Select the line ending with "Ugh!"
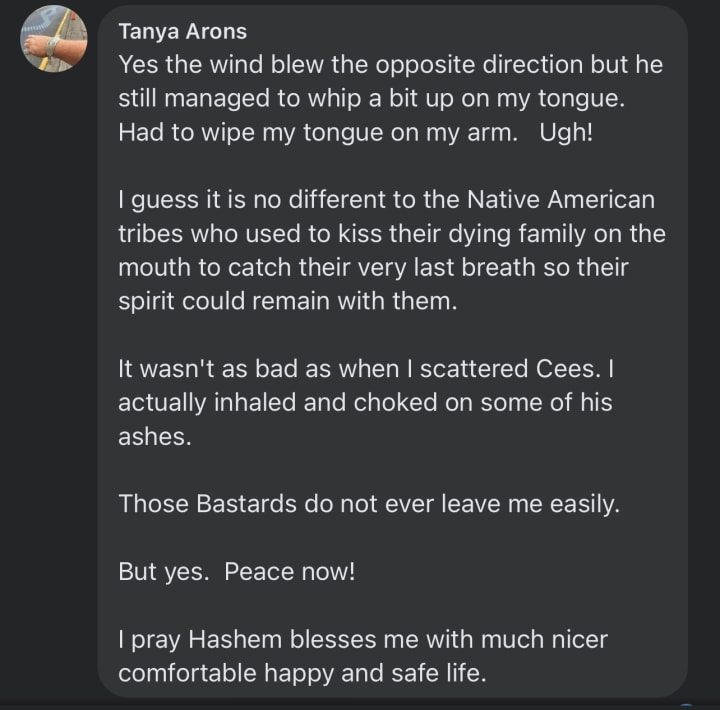 pos(355,133)
